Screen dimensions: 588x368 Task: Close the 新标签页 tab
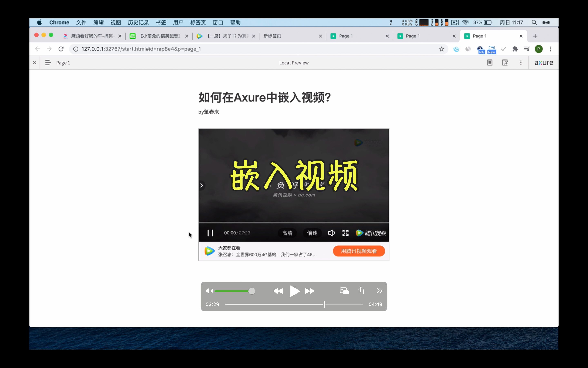(321, 36)
